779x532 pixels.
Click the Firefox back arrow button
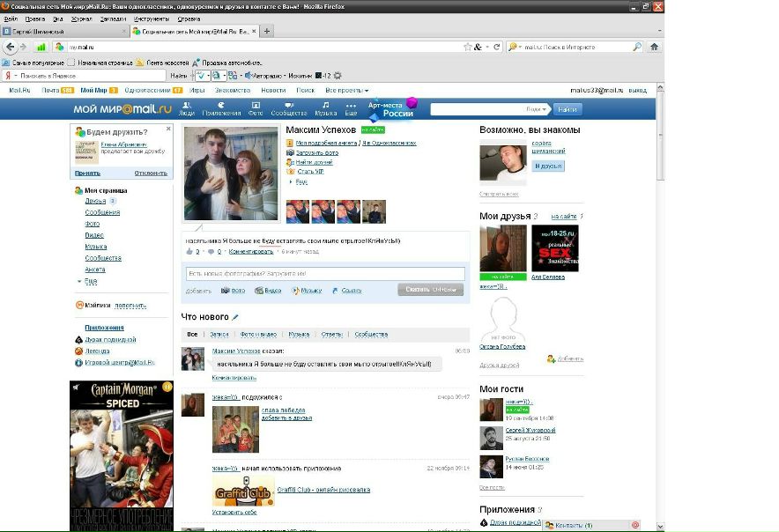(x=11, y=47)
